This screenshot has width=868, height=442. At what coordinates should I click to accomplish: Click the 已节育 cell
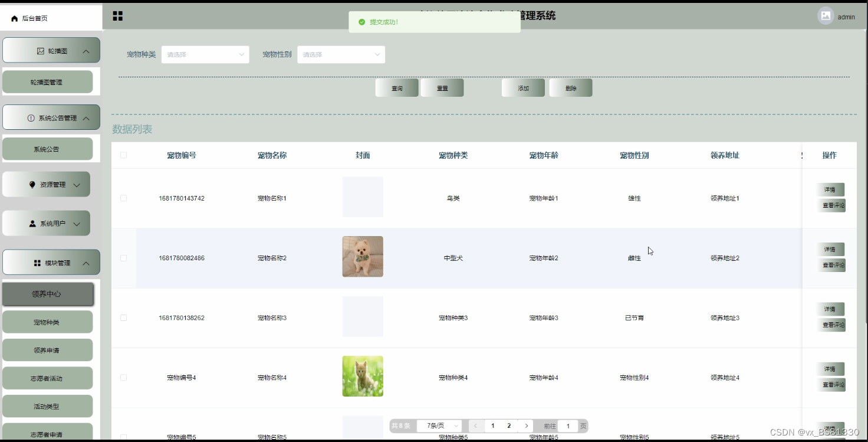pyautogui.click(x=634, y=318)
